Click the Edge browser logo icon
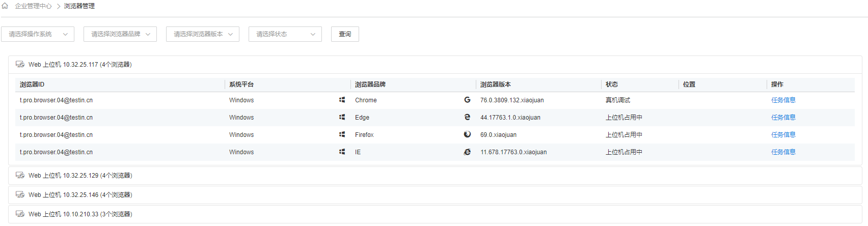The height and width of the screenshot is (226, 868). [x=467, y=117]
